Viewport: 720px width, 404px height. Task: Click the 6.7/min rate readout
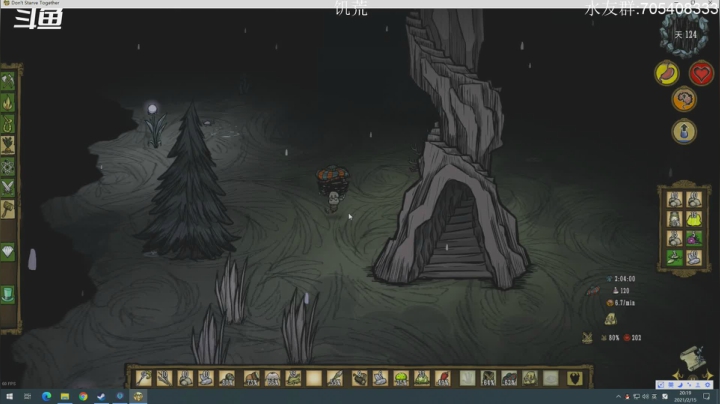(624, 303)
